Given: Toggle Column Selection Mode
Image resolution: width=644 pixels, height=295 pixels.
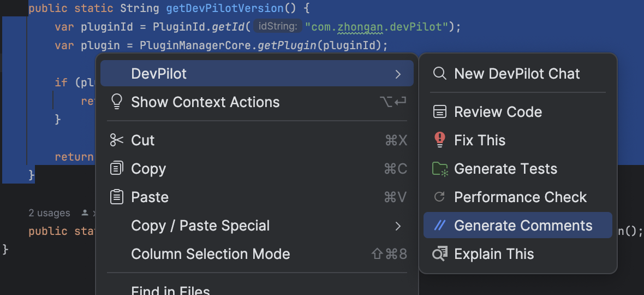Looking at the screenshot, I should [x=257, y=254].
